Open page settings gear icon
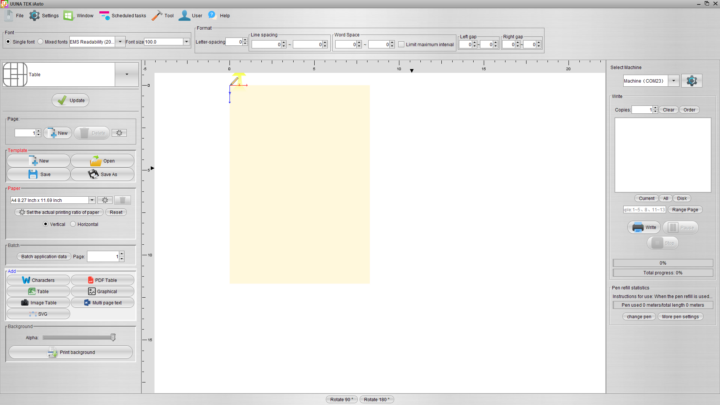Screen dimensions: 720x405 (119, 133)
